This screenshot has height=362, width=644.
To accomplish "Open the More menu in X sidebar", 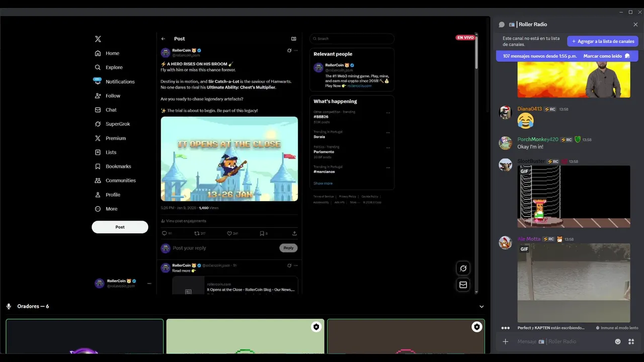I will (x=106, y=209).
